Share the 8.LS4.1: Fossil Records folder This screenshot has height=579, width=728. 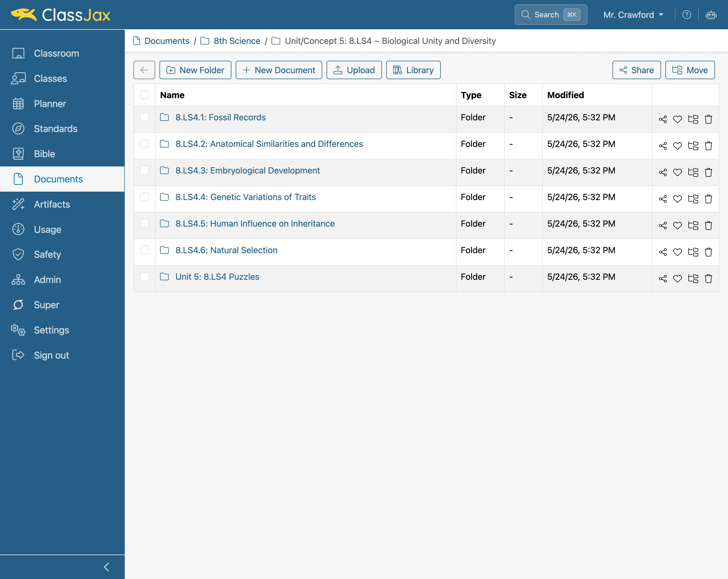(x=663, y=119)
